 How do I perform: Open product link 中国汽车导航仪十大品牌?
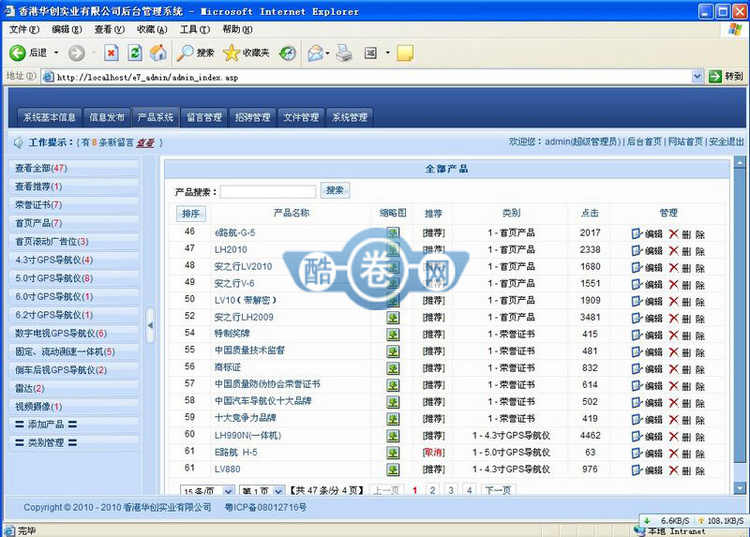[263, 401]
